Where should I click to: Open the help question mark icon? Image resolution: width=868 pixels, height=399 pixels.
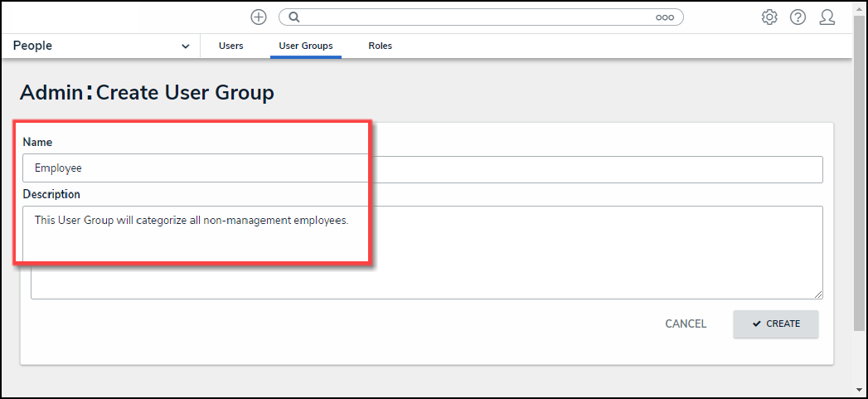click(x=798, y=17)
